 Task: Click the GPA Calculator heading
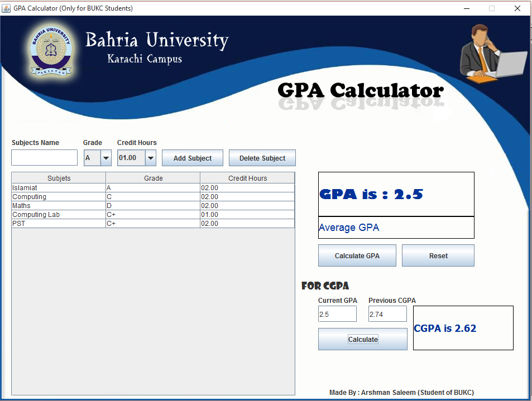(x=360, y=90)
